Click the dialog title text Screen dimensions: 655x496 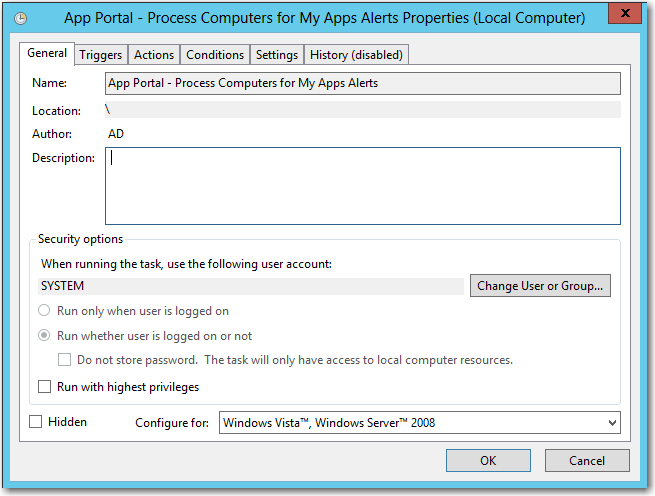click(x=325, y=18)
